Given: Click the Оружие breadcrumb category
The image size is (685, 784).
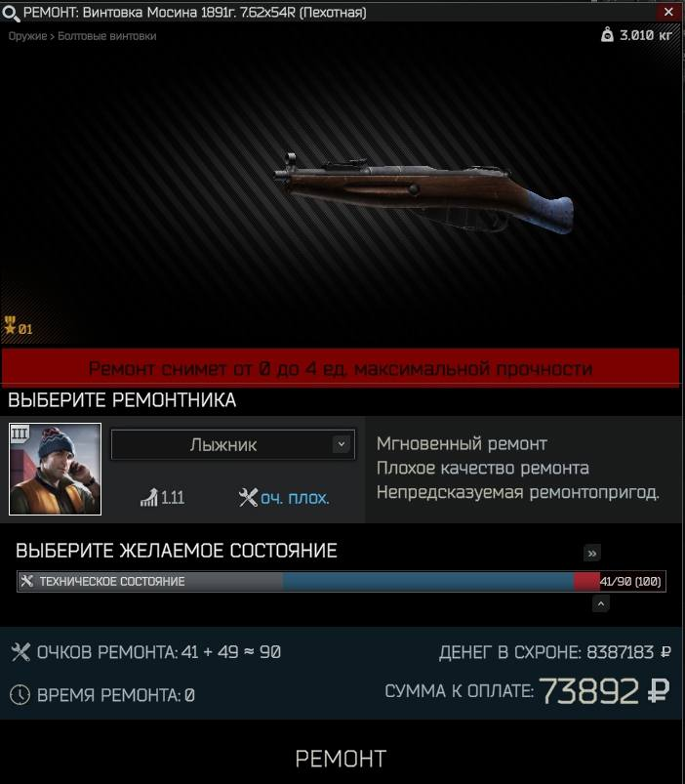Looking at the screenshot, I should pos(27,36).
